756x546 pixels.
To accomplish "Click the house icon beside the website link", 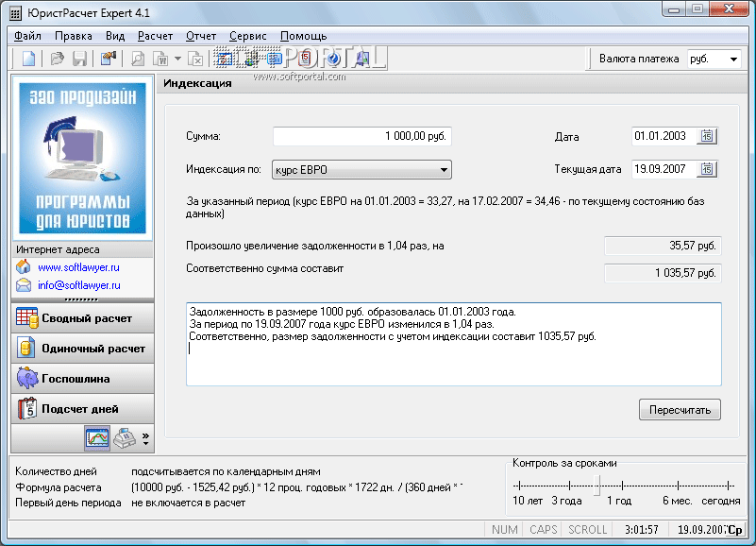I will (x=24, y=266).
